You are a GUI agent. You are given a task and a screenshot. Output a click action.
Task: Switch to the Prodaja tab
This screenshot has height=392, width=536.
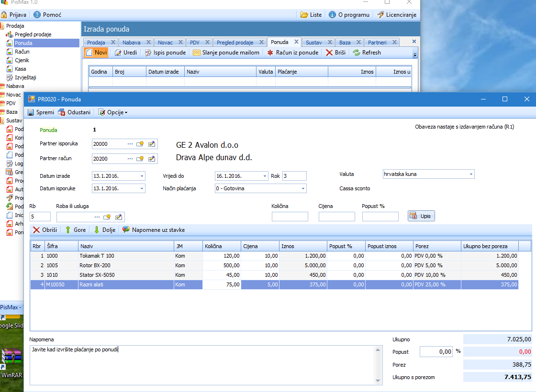click(x=96, y=43)
